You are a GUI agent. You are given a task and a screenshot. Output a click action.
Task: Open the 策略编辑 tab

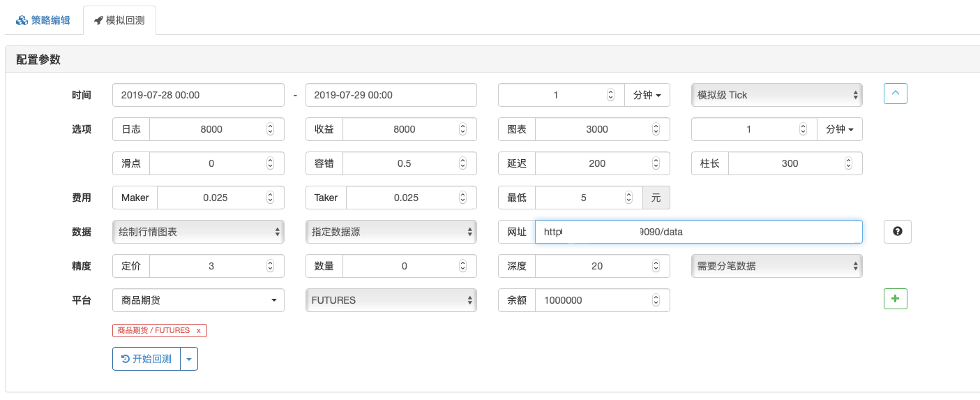(x=43, y=20)
